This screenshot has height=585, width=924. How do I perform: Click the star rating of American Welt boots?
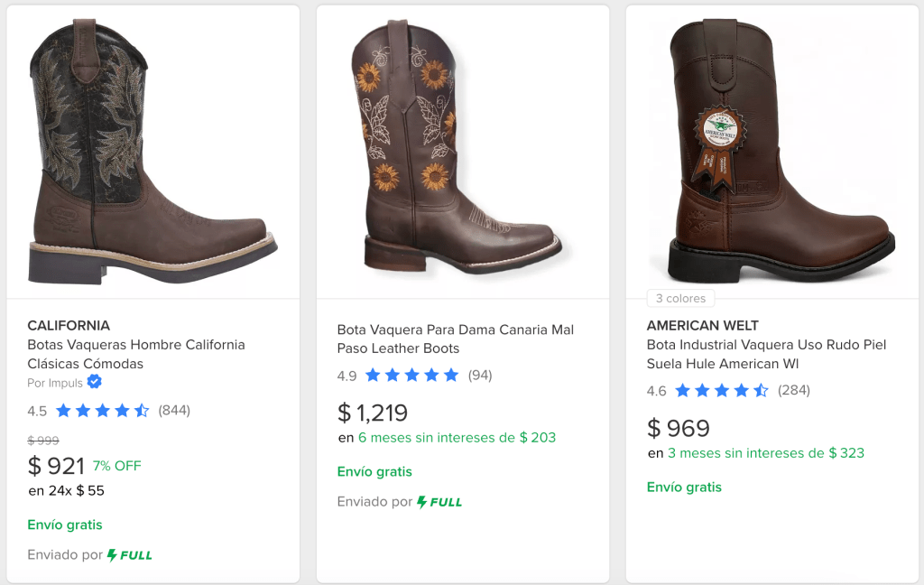(x=722, y=391)
